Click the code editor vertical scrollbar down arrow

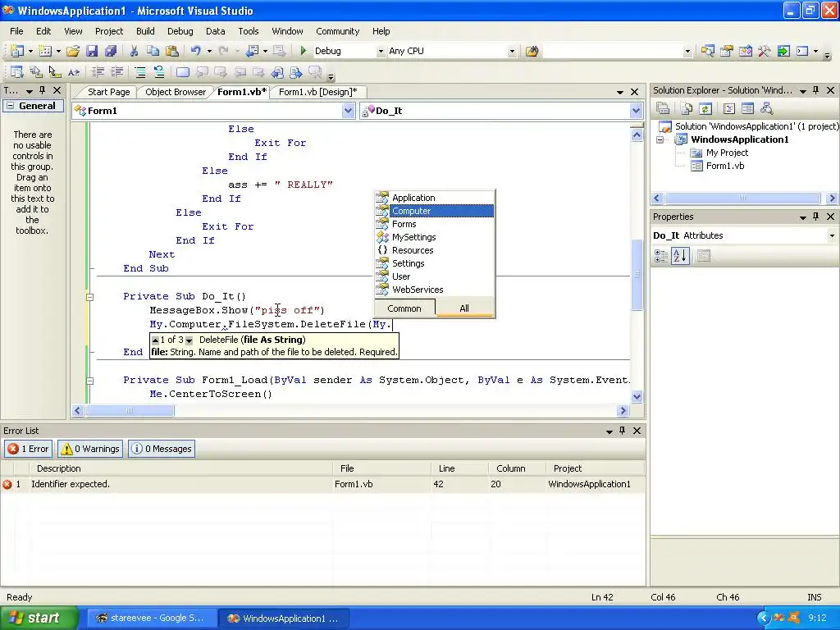tap(637, 396)
